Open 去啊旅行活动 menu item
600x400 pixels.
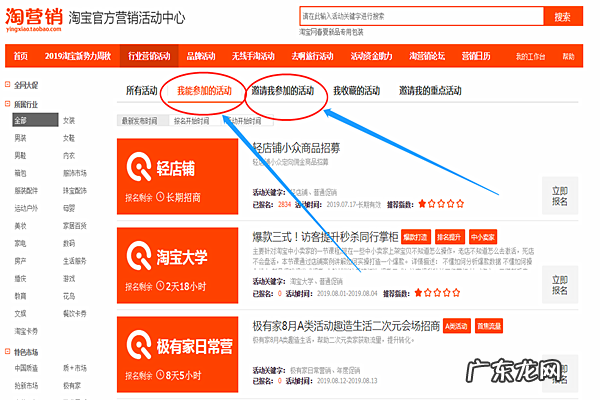312,56
